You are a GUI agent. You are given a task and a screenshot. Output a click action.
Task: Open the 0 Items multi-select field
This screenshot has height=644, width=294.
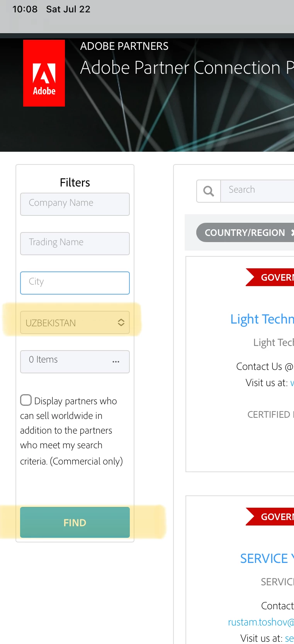75,362
